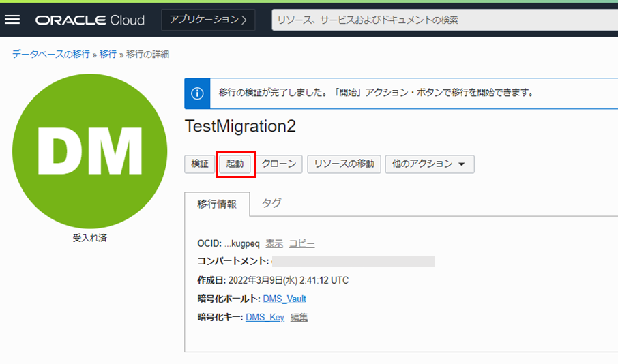The width and height of the screenshot is (618, 364).
Task: Show the full OCID via 表示
Action: 274,243
